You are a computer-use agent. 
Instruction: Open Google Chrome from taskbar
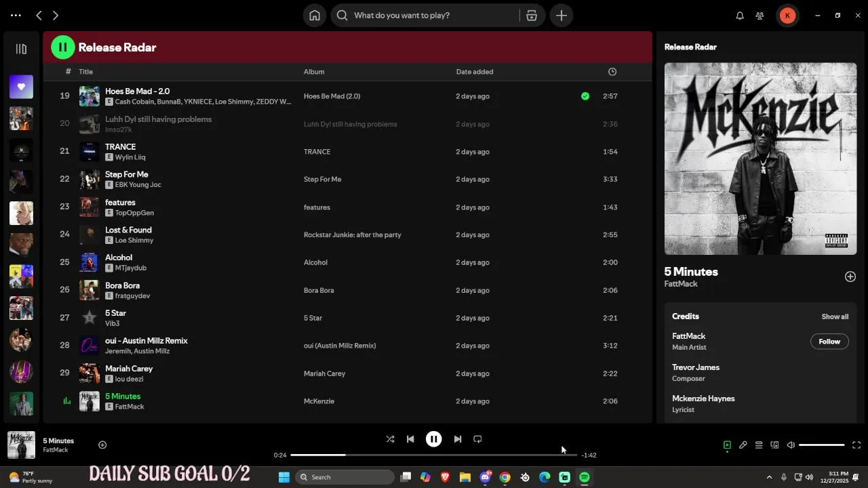pyautogui.click(x=505, y=477)
